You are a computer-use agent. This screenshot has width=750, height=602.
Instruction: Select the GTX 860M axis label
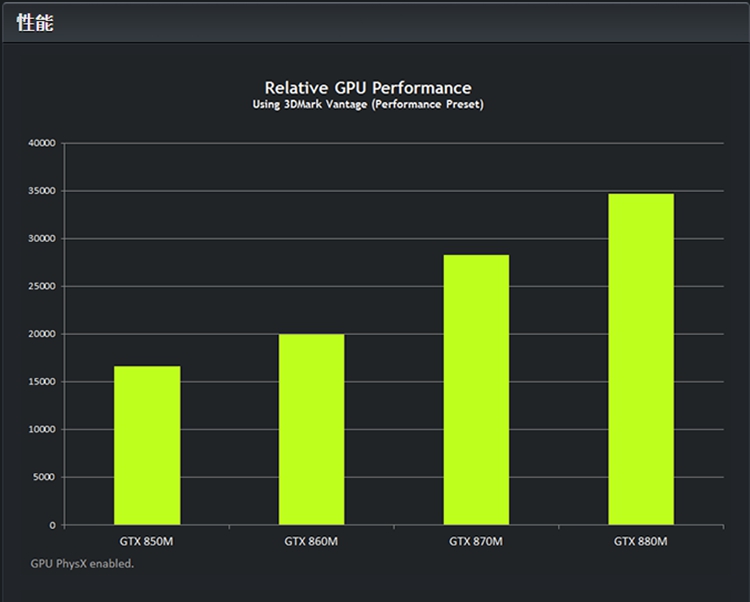(311, 541)
